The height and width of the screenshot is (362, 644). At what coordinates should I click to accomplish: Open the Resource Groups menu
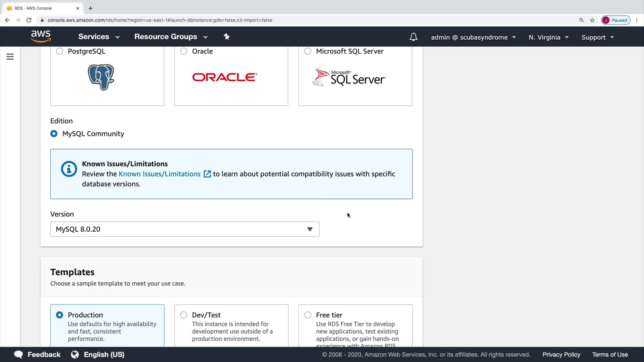pyautogui.click(x=171, y=37)
